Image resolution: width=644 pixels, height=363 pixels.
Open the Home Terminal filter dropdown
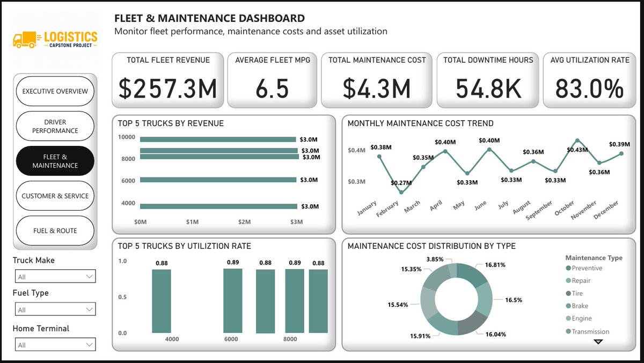(54, 345)
